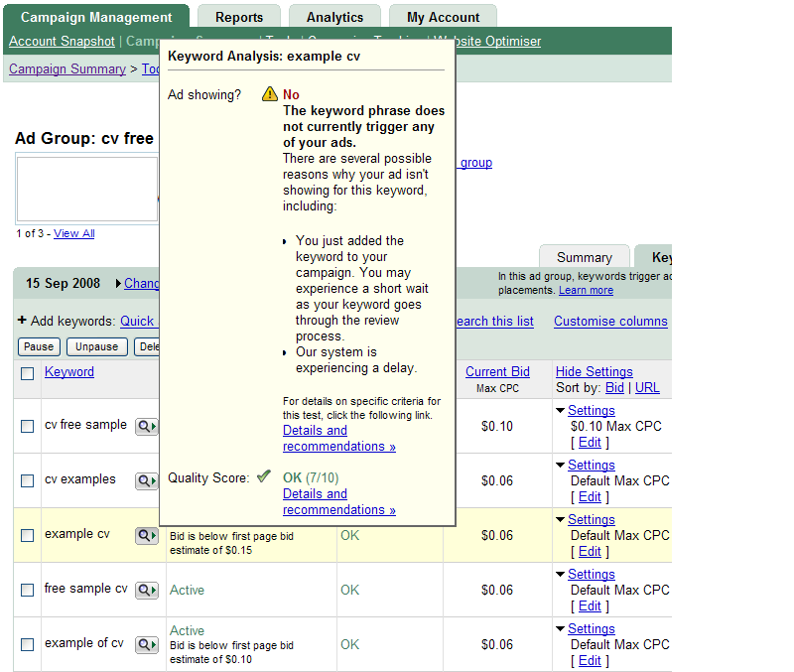Sort settings by Bid
This screenshot has width=794, height=672.
tap(614, 388)
